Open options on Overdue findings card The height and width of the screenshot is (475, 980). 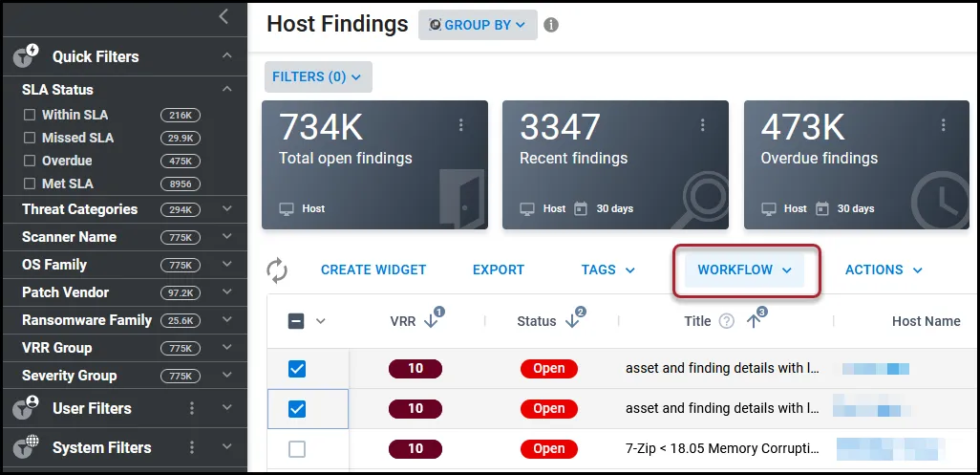point(943,125)
